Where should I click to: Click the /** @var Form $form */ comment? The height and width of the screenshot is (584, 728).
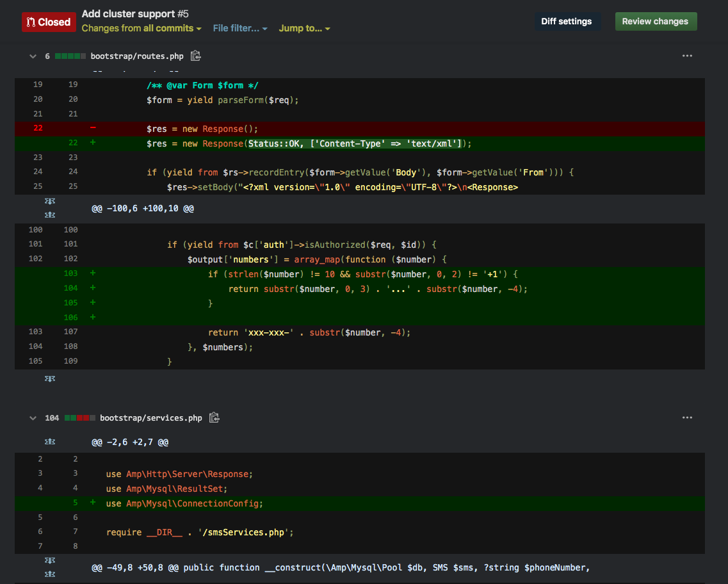[x=202, y=85]
